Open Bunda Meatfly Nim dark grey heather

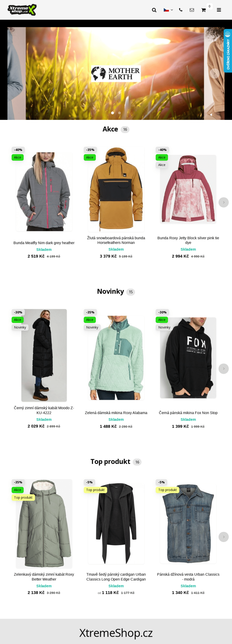[44, 243]
